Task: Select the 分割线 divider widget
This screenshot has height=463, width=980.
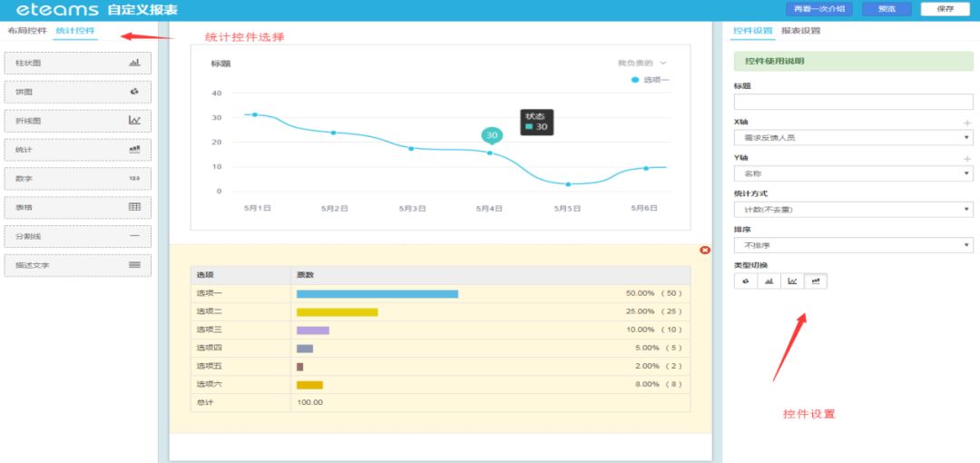Action: pyautogui.click(x=77, y=236)
